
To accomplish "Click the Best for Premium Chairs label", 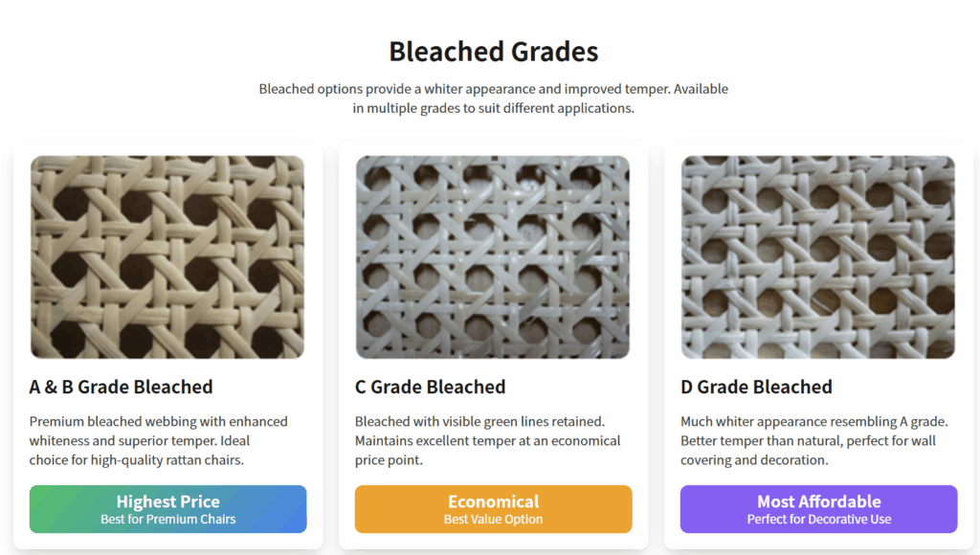I will pyautogui.click(x=167, y=518).
